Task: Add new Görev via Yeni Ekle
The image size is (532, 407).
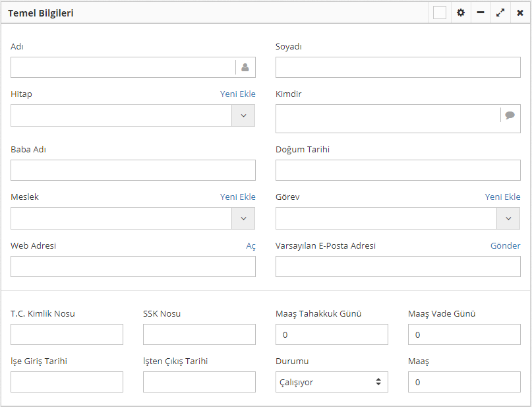Action: click(x=502, y=197)
